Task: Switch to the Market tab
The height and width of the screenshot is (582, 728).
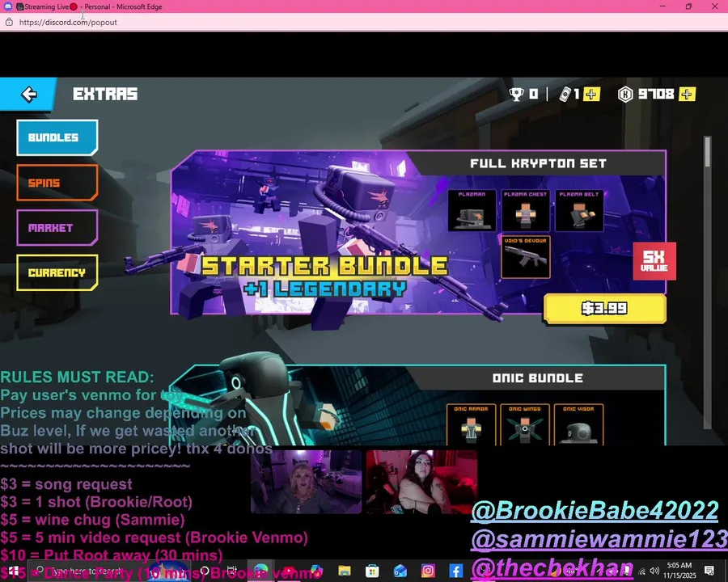Action: (x=57, y=227)
